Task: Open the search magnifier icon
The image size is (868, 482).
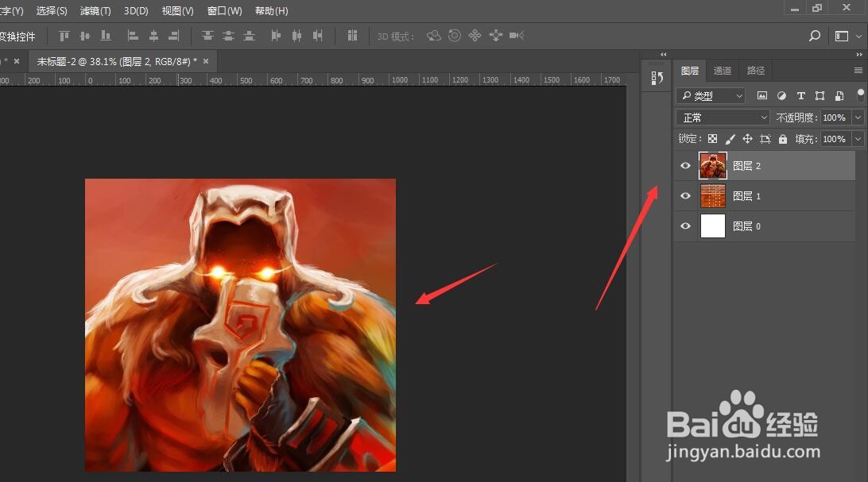Action: [x=814, y=36]
